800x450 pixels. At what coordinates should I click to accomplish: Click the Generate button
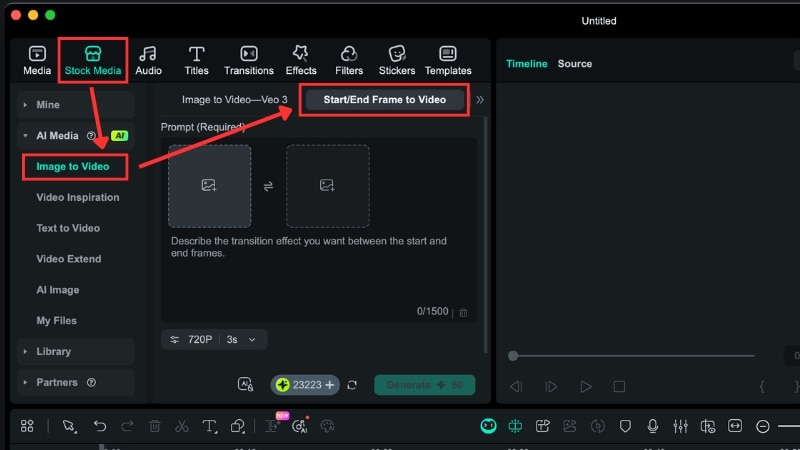[424, 385]
